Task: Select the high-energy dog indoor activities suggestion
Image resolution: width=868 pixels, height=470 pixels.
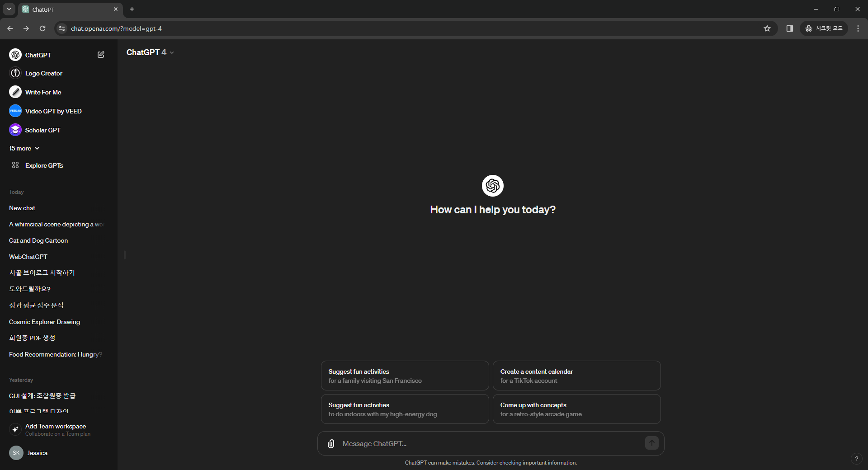Action: 405,409
